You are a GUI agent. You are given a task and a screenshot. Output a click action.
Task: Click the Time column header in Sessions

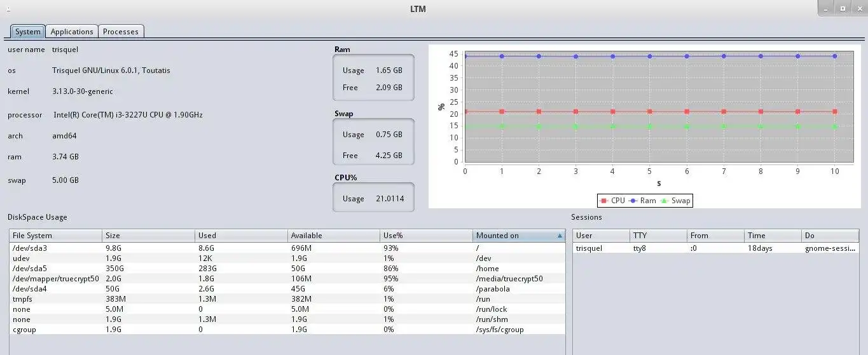(773, 236)
